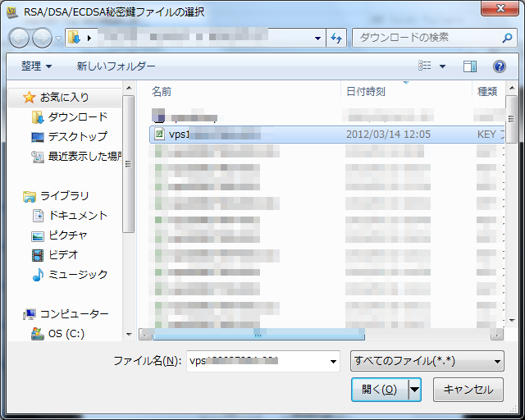This screenshot has width=525, height=420.
Task: Open OS (C:) drive
Action: [66, 334]
